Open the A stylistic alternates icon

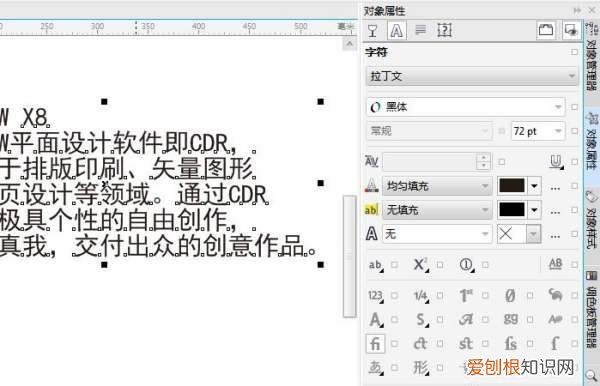point(377,320)
